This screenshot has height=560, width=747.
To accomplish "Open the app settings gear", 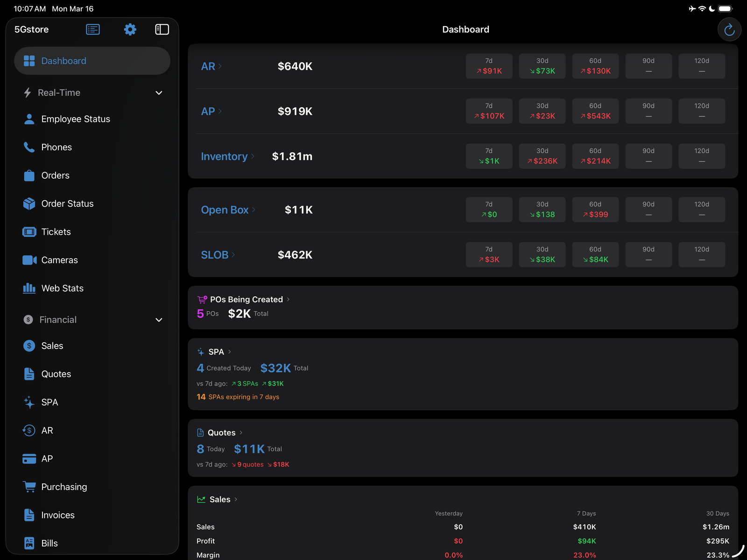I will point(130,29).
